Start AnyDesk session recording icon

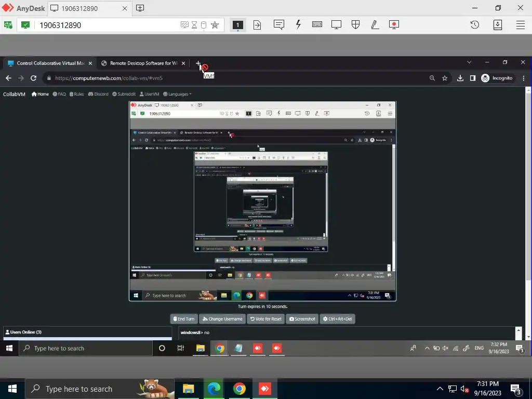tap(394, 25)
